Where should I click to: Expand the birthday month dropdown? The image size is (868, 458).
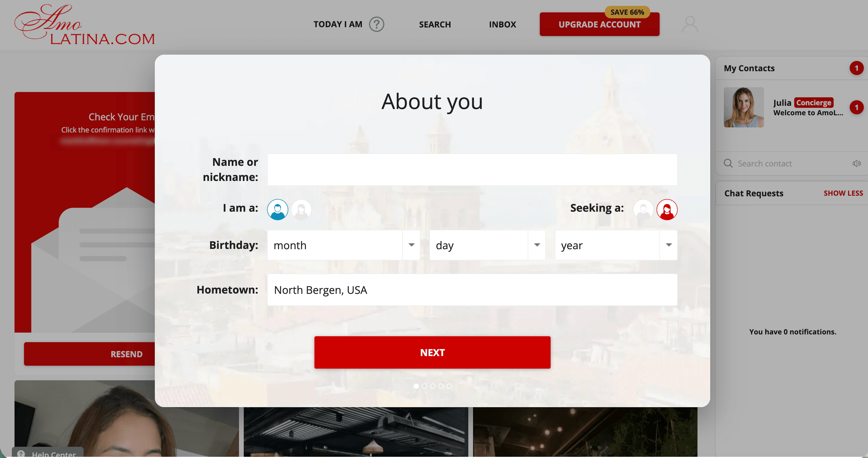pyautogui.click(x=344, y=245)
